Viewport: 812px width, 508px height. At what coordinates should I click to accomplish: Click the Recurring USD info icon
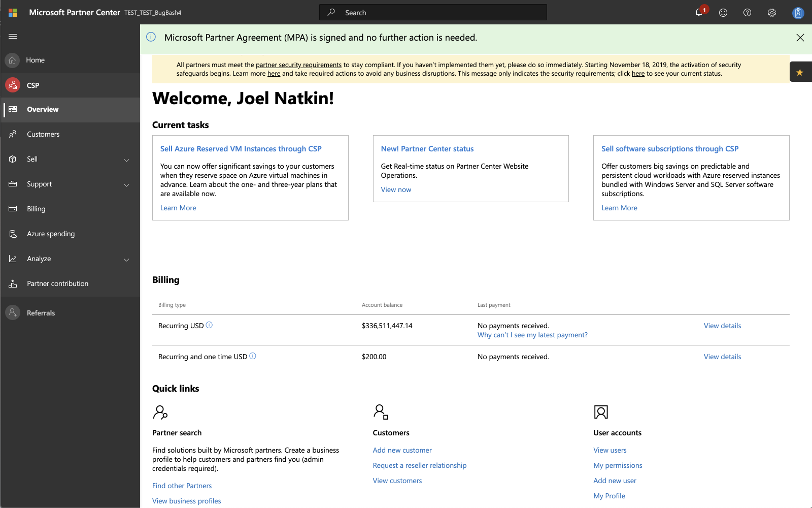209,325
